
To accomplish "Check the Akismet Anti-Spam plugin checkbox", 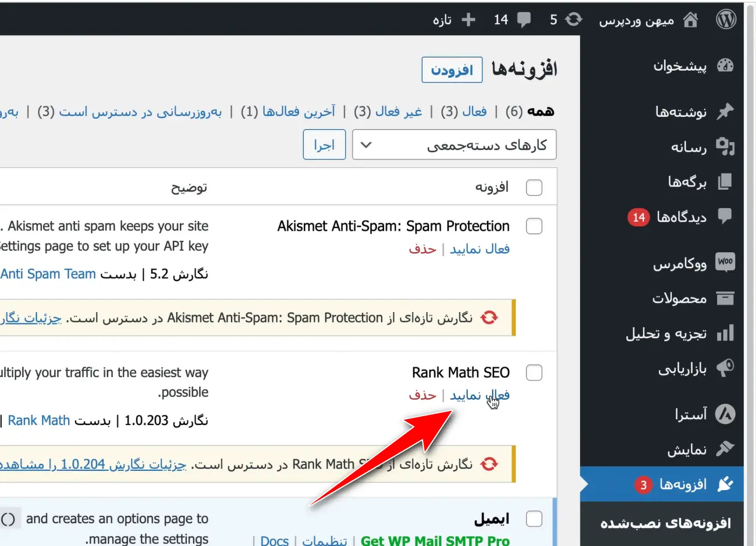I will (x=534, y=226).
